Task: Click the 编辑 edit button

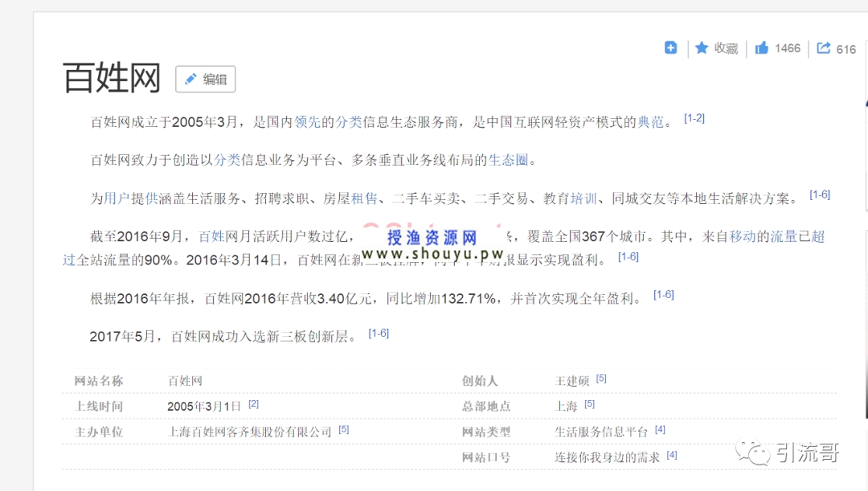Action: (206, 80)
